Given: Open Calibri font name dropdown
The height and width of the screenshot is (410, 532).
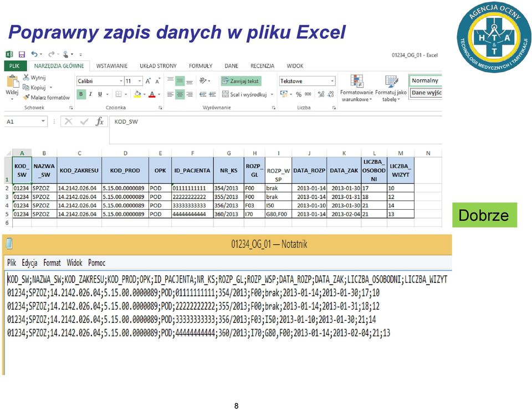Looking at the screenshot, I should (121, 81).
